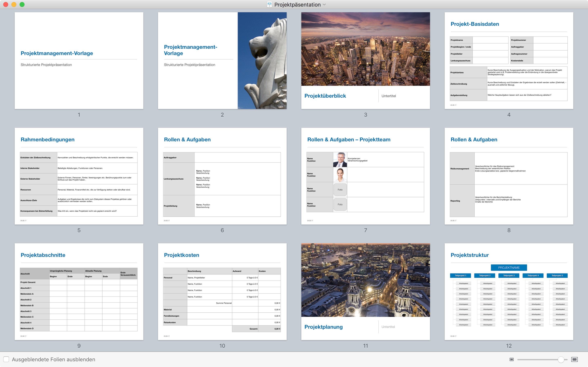This screenshot has height=367, width=588.
Task: Click the 'Projektpäsentation' document title text
Action: coord(297,5)
